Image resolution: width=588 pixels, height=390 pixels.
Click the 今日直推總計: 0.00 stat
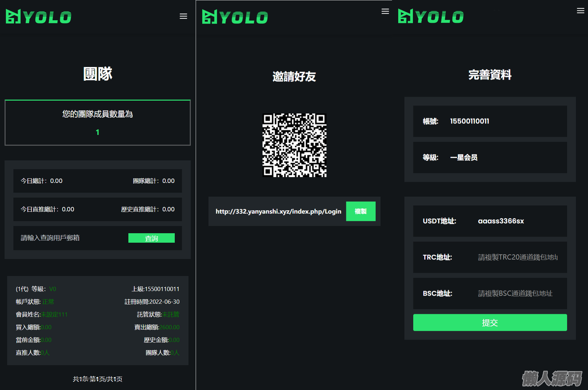[47, 209]
